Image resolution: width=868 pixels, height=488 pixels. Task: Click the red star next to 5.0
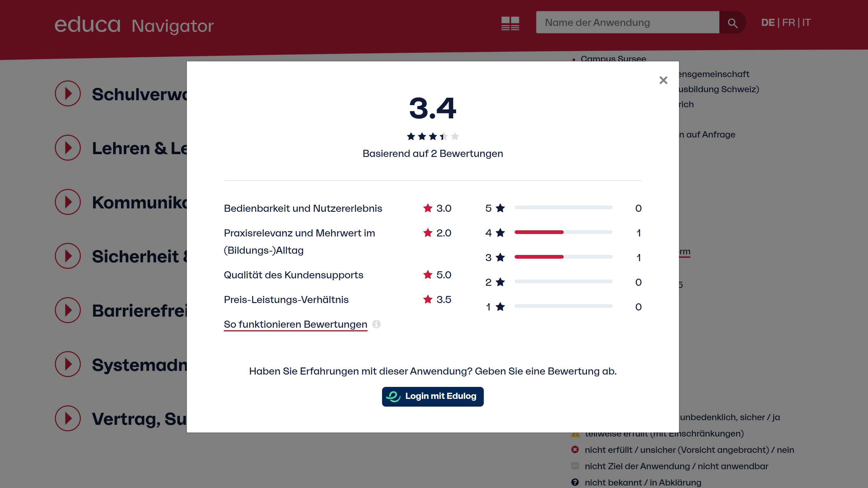(x=428, y=275)
